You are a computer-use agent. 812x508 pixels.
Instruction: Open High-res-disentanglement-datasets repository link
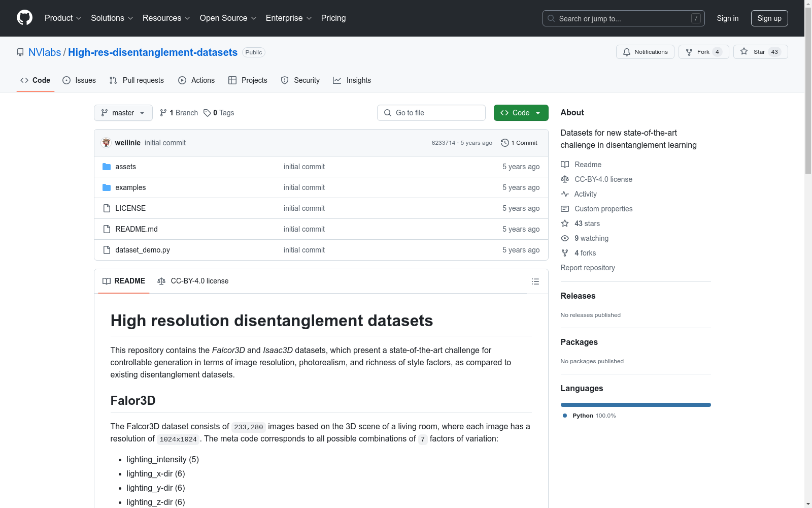pyautogui.click(x=153, y=52)
